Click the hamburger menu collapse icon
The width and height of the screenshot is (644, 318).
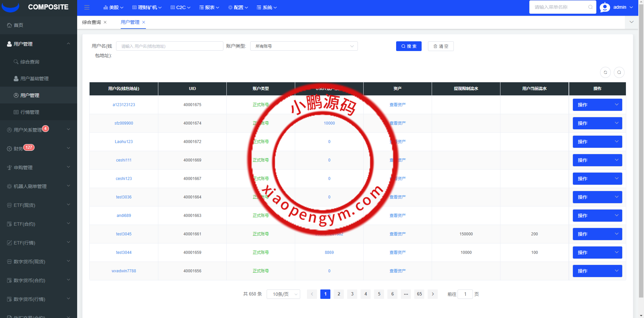(87, 7)
